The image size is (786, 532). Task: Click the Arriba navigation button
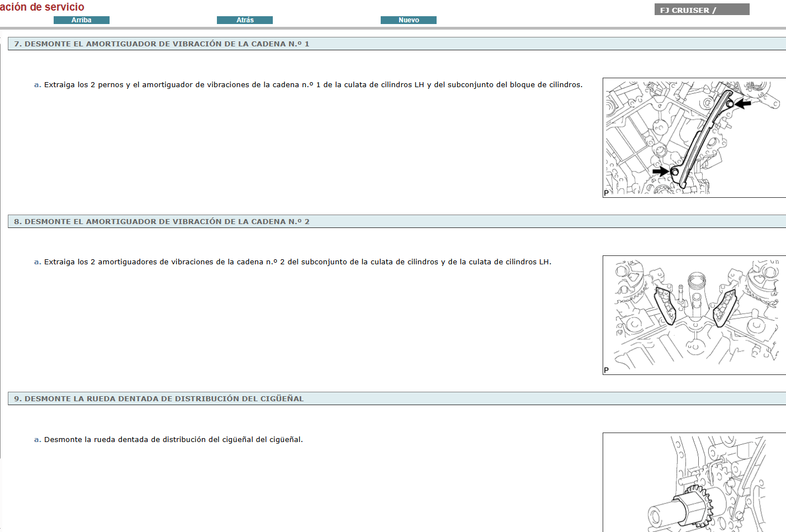(x=82, y=20)
